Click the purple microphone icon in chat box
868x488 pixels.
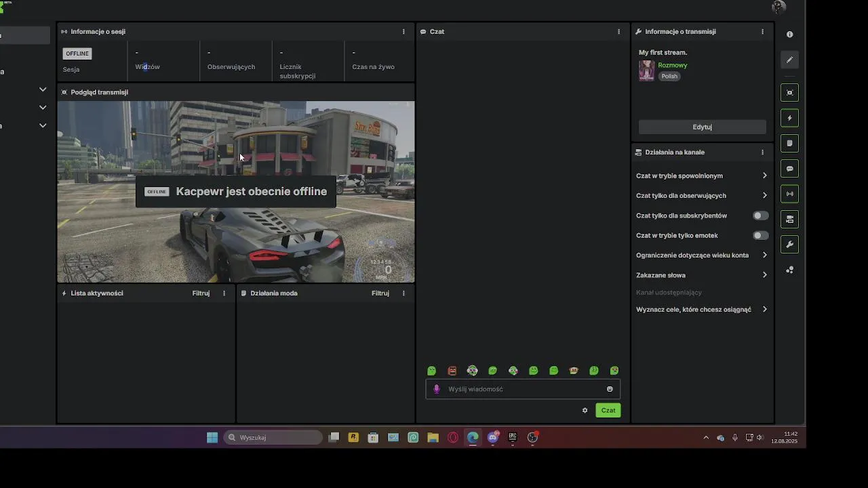(437, 389)
